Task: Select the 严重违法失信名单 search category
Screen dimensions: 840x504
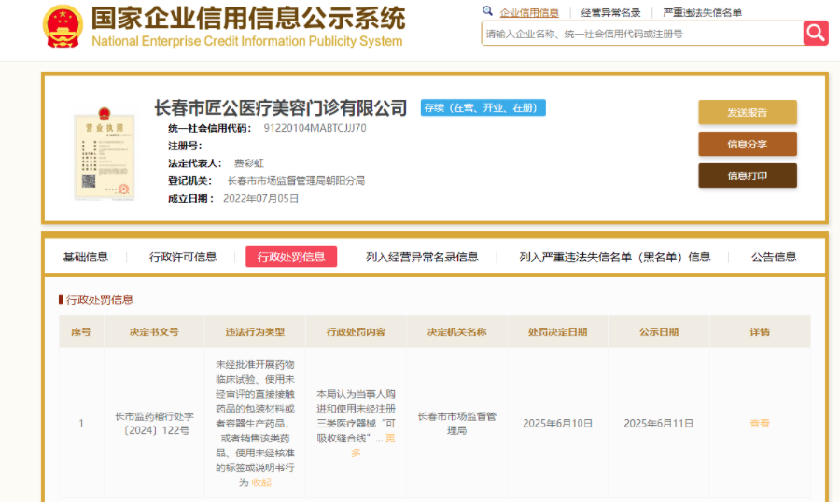Action: [702, 13]
